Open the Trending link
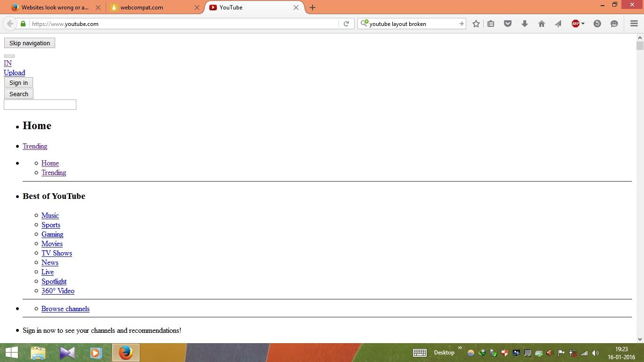This screenshot has width=644, height=362. pyautogui.click(x=35, y=146)
